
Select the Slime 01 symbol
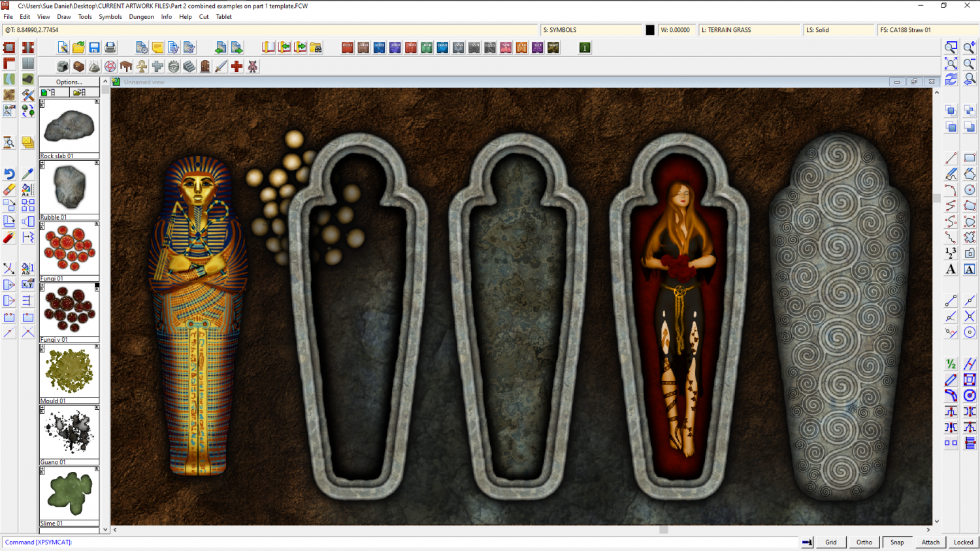tap(69, 497)
